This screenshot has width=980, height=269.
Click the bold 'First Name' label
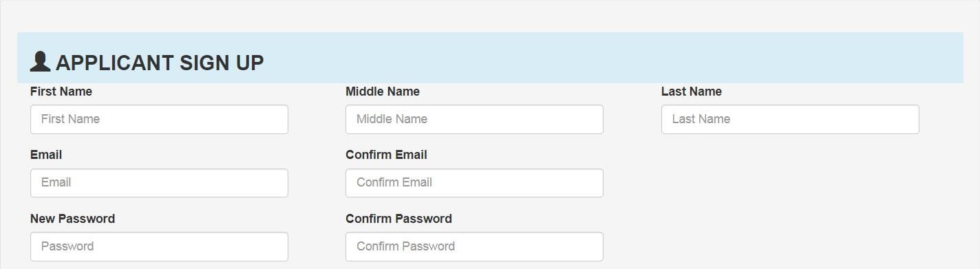click(x=61, y=92)
